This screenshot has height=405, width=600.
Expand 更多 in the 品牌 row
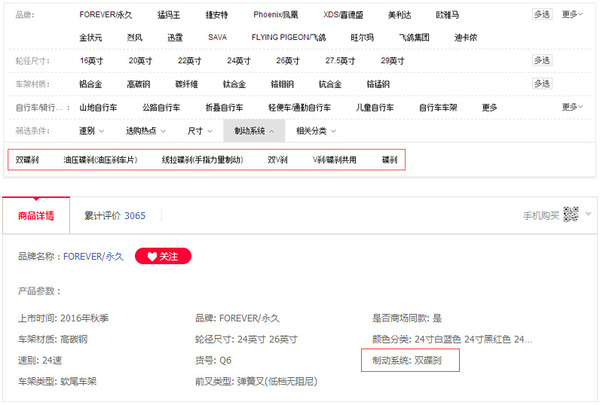[572, 15]
